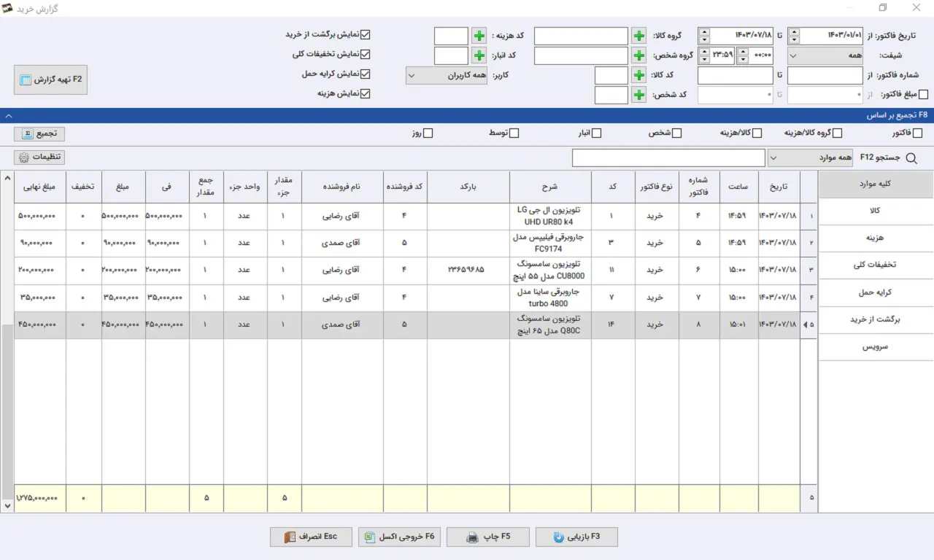934x560 pixels.
Task: Focus the search text field beside همه موارد
Action: point(668,157)
